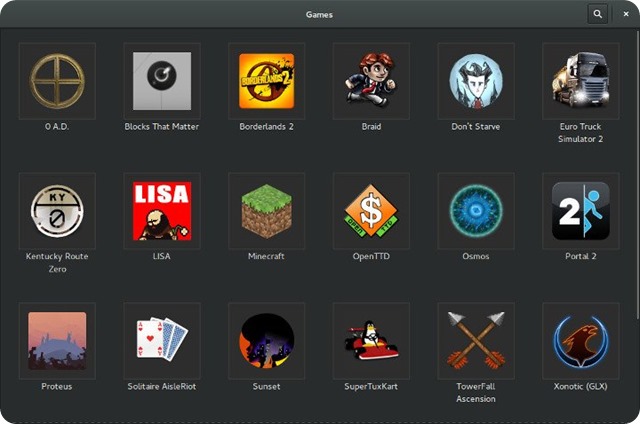Open Euro Truck Simulator 2 icon
The image size is (640, 424).
tap(581, 81)
